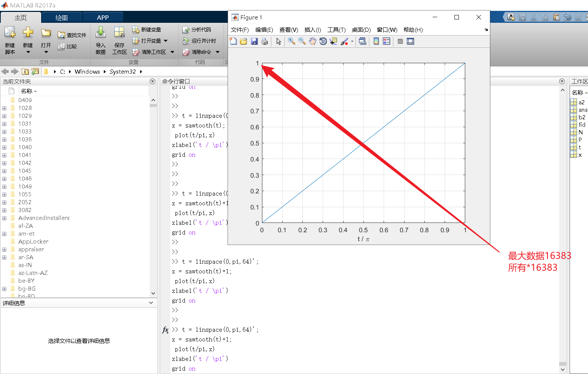The width and height of the screenshot is (588, 374).
Task: Toggle the Brush data tool
Action: tap(344, 42)
